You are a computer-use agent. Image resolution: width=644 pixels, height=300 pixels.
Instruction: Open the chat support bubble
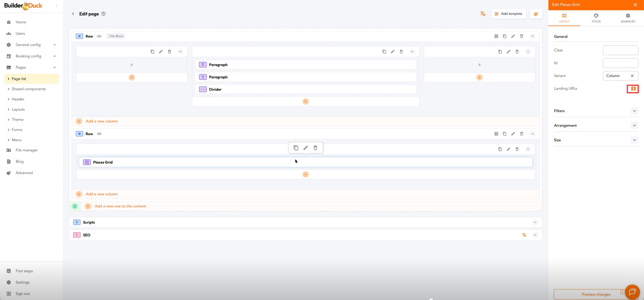[x=632, y=292]
